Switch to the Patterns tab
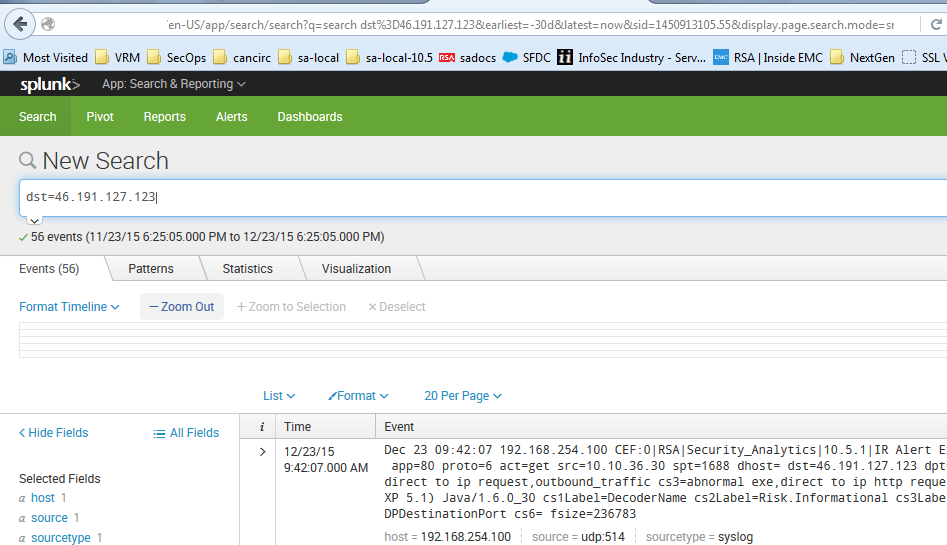 (151, 269)
